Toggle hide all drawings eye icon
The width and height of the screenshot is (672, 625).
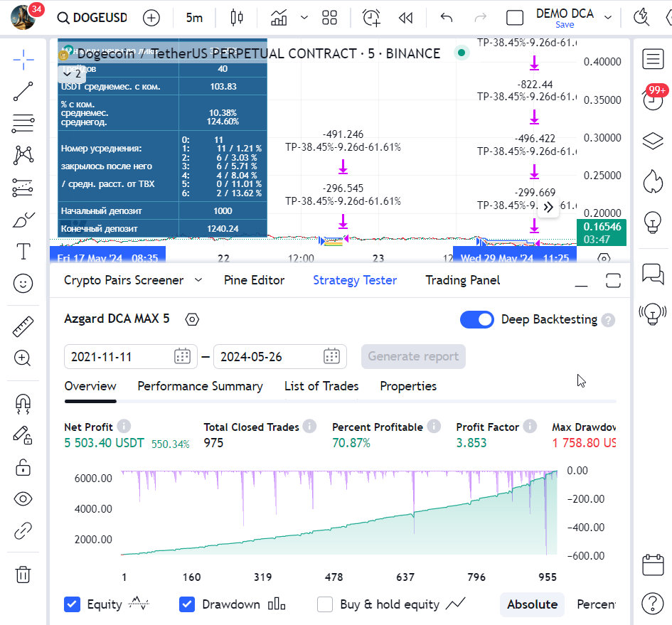tap(23, 499)
